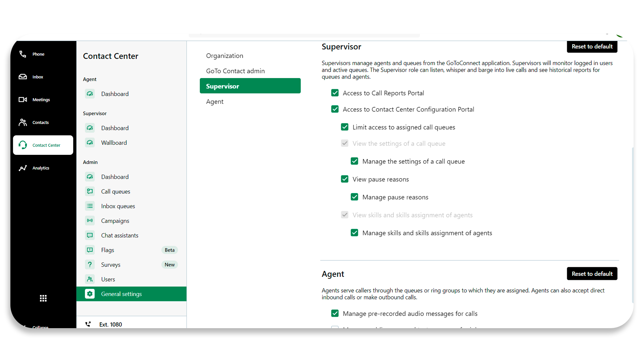The image size is (644, 362).
Task: Open the Analytics chart icon
Action: click(x=22, y=168)
